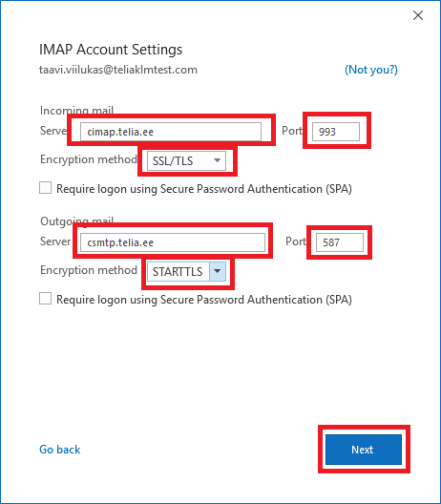Image resolution: width=441 pixels, height=504 pixels.
Task: Enable SPA logon checkbox under Outgoing mail
Action: click(x=45, y=298)
